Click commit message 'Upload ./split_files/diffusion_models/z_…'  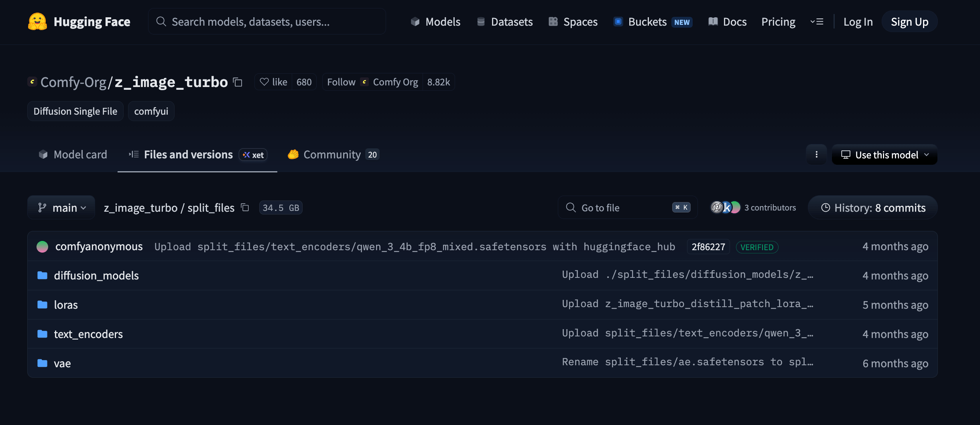point(687,275)
